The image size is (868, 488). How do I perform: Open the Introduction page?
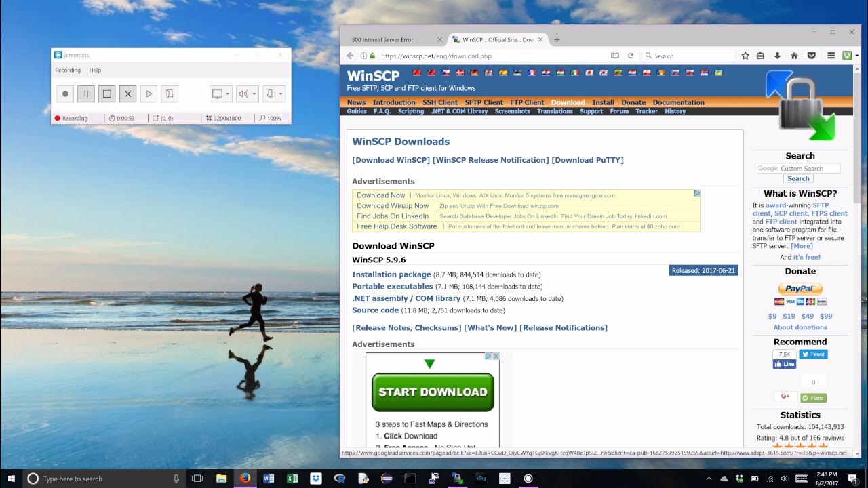394,102
